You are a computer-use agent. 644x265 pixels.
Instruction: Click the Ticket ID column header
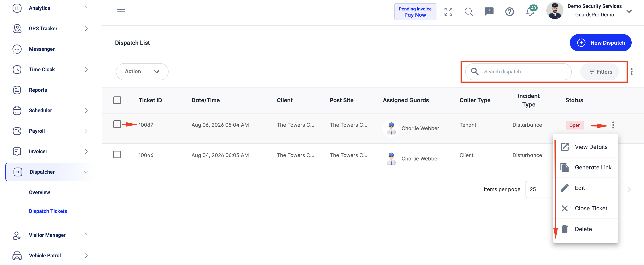click(150, 100)
